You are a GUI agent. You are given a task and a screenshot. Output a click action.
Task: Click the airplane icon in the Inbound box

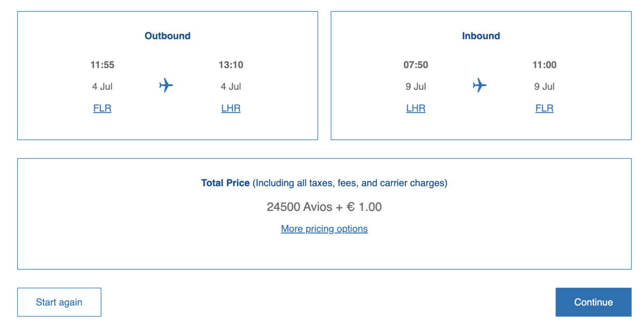click(480, 85)
